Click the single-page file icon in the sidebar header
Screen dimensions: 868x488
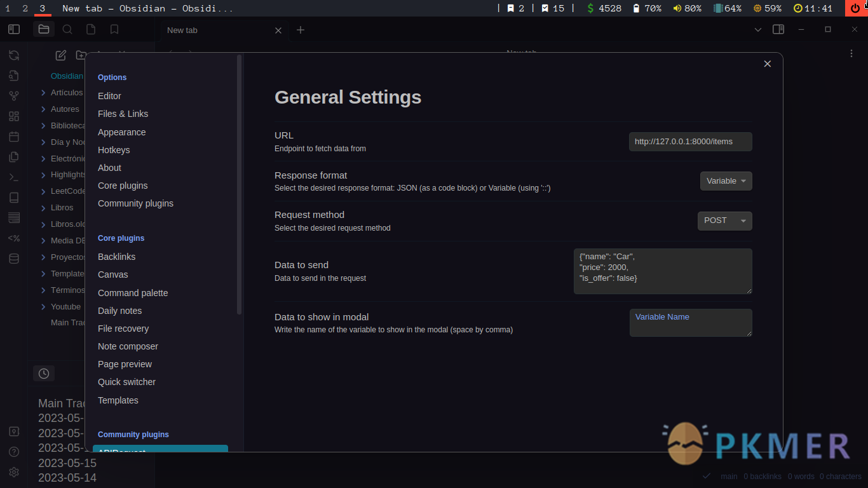91,29
